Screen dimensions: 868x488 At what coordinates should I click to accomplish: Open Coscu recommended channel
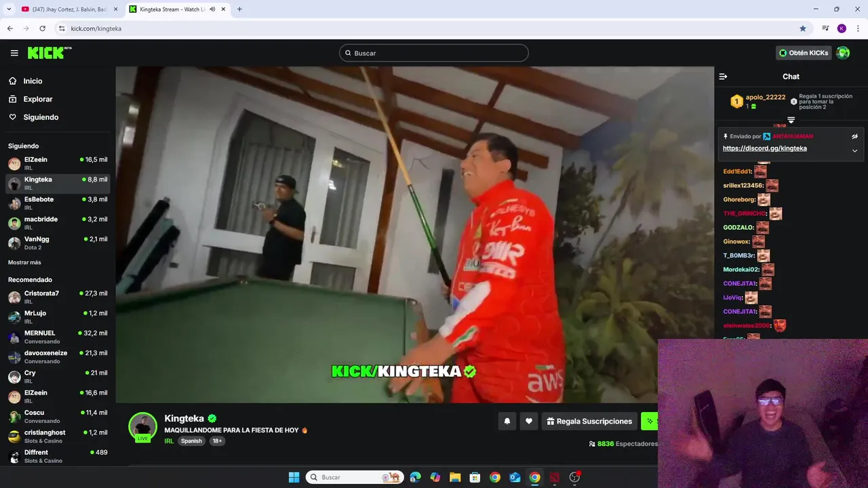pos(58,416)
